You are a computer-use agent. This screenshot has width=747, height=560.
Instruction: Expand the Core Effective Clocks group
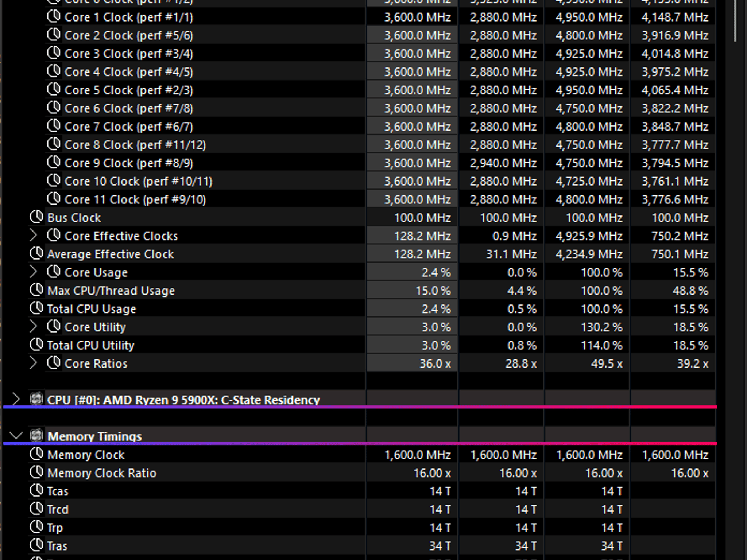click(x=33, y=236)
